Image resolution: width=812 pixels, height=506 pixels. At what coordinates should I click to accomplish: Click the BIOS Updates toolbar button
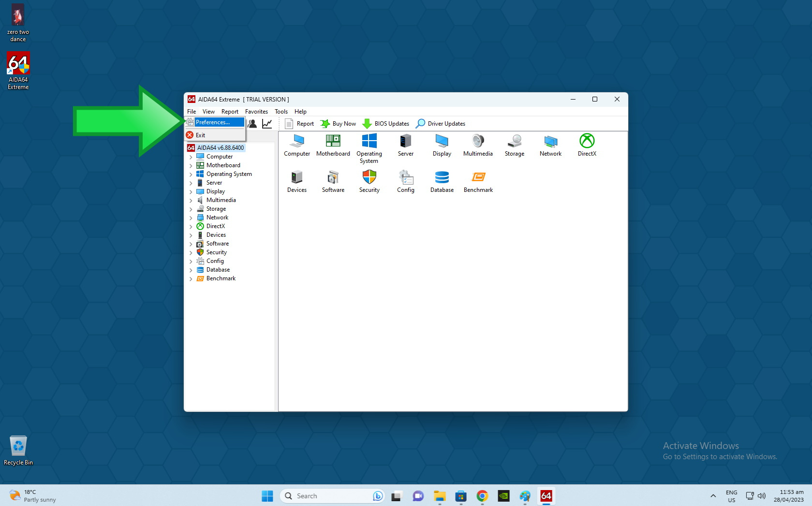386,124
